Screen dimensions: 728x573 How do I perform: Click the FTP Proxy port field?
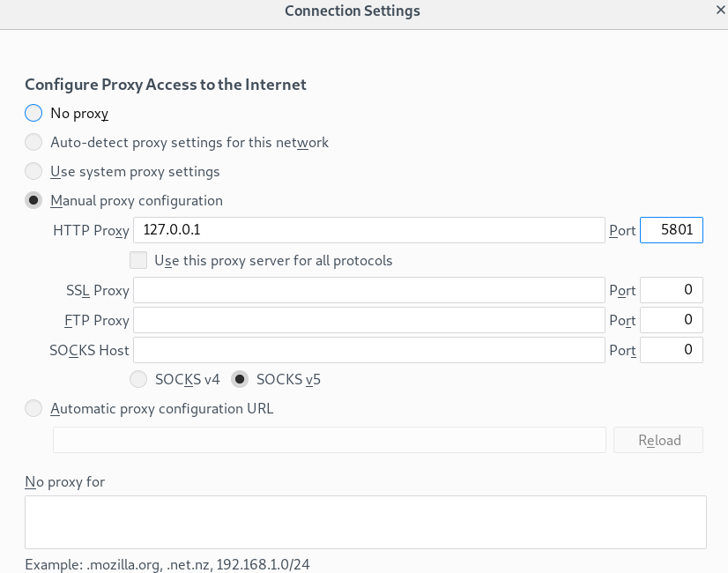pyautogui.click(x=671, y=320)
